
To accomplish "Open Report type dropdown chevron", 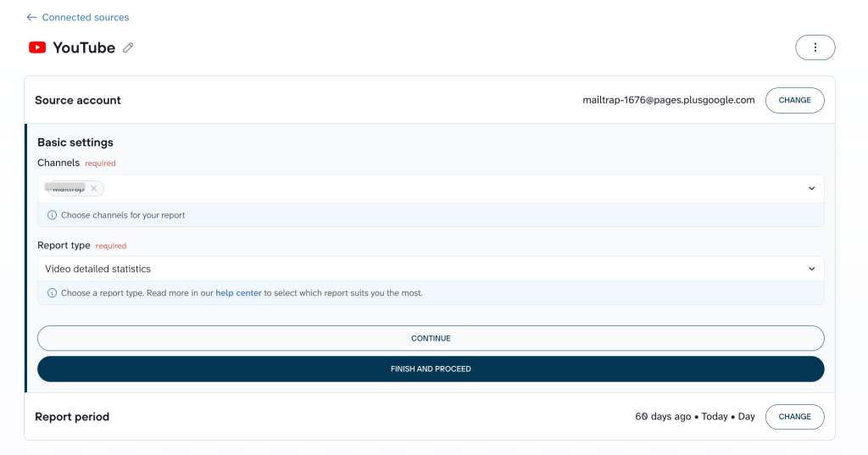I will click(x=811, y=269).
